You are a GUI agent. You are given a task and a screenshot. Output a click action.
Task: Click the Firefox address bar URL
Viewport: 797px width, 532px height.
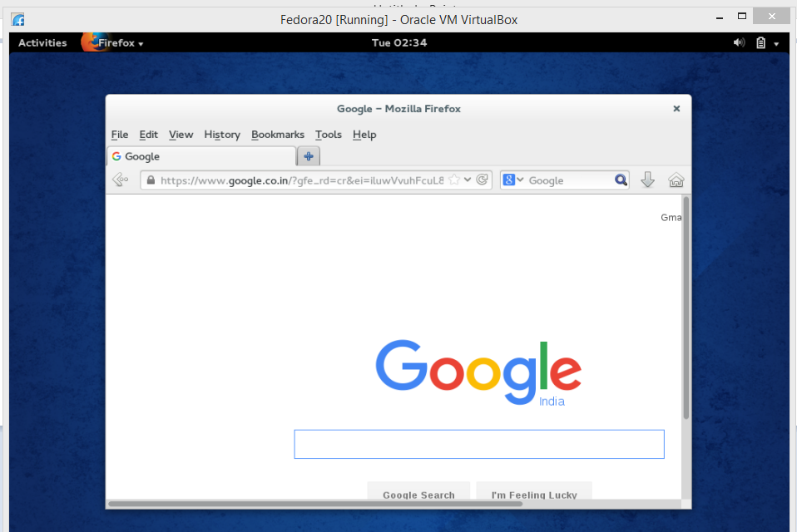pos(302,180)
